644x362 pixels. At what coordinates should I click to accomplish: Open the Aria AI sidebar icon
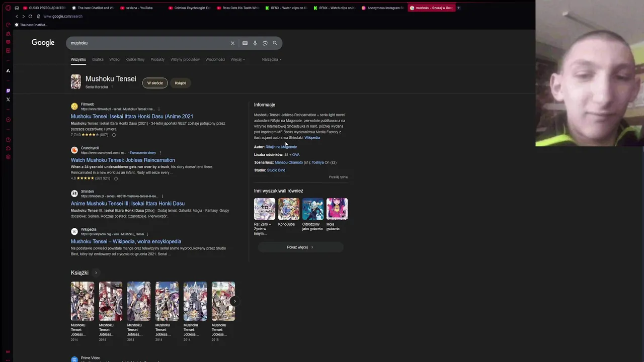(8, 70)
